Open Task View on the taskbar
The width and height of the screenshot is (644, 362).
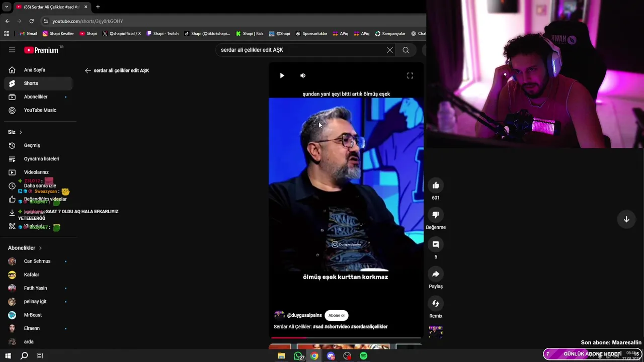(x=40, y=356)
